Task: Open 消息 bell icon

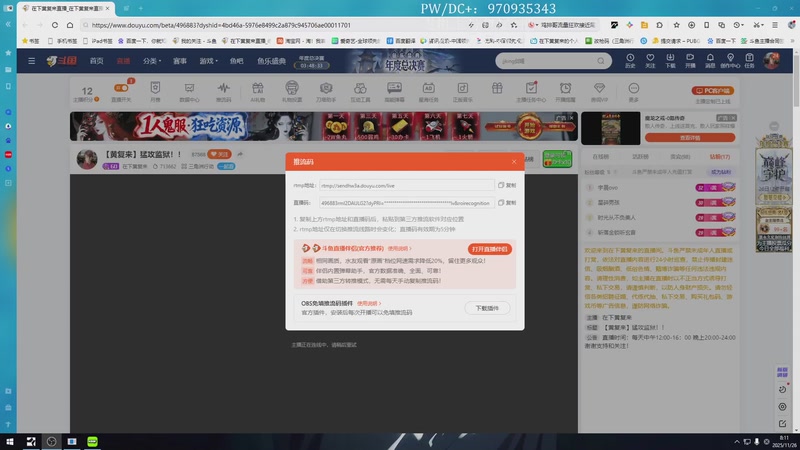Action: (x=710, y=61)
